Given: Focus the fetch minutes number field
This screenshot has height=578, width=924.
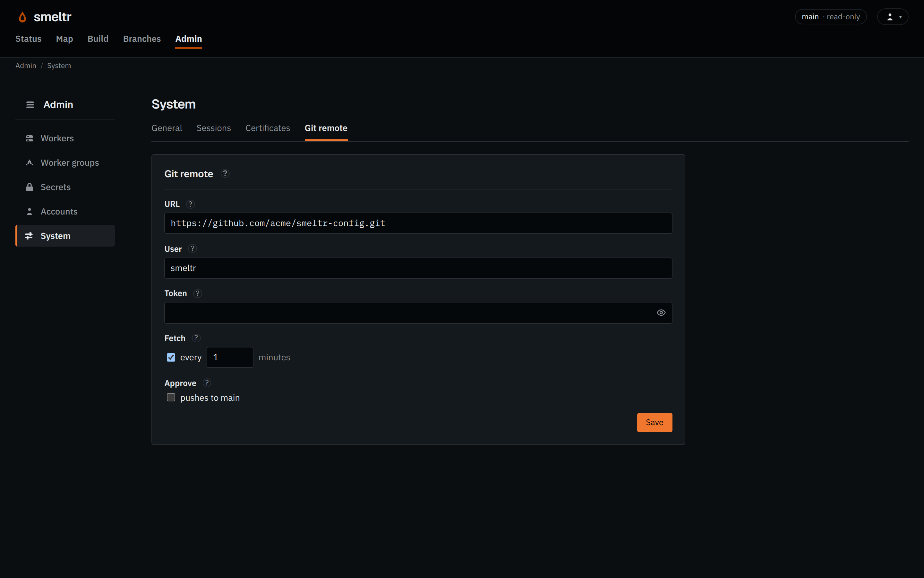Looking at the screenshot, I should click(x=230, y=357).
